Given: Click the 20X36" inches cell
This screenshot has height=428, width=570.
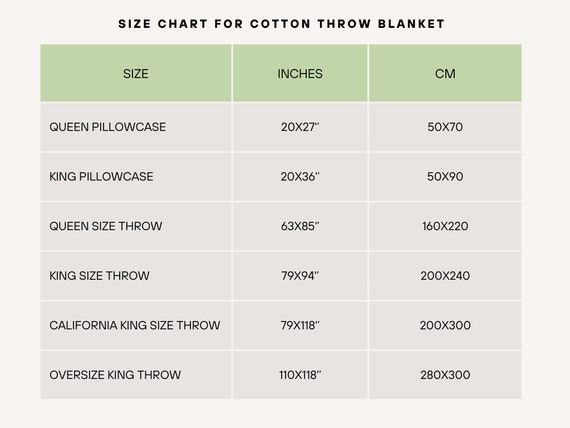Looking at the screenshot, I should (x=300, y=176).
